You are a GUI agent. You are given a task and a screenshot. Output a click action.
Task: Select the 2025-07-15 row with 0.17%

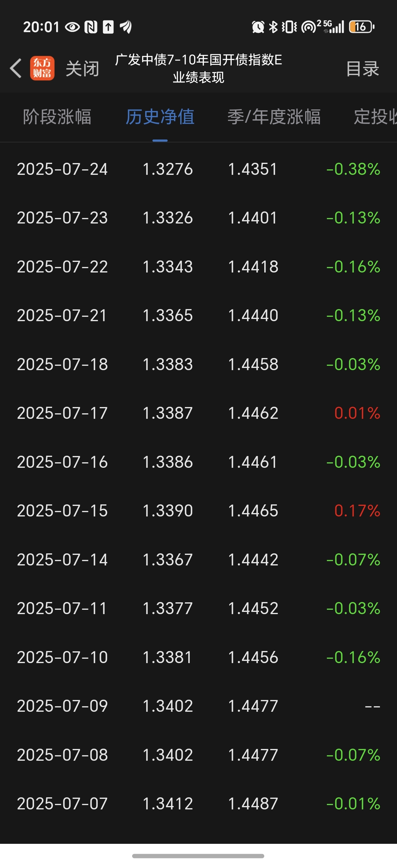[x=198, y=511]
